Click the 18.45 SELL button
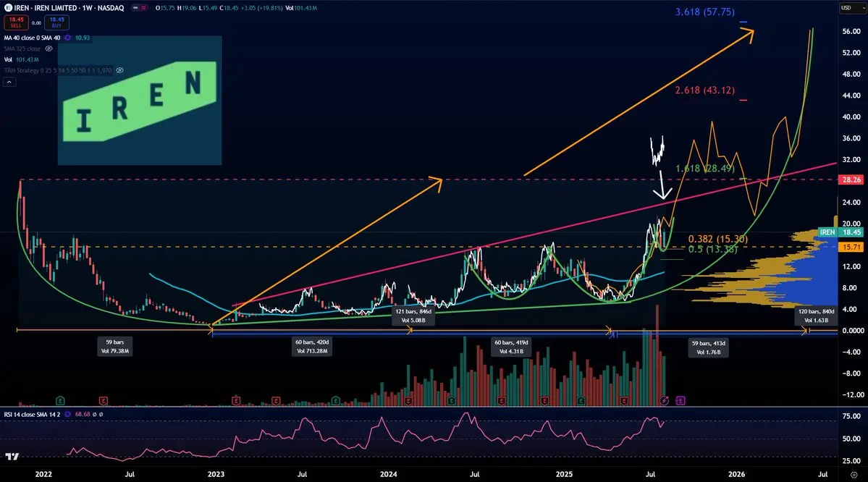868x482 pixels. click(x=16, y=22)
